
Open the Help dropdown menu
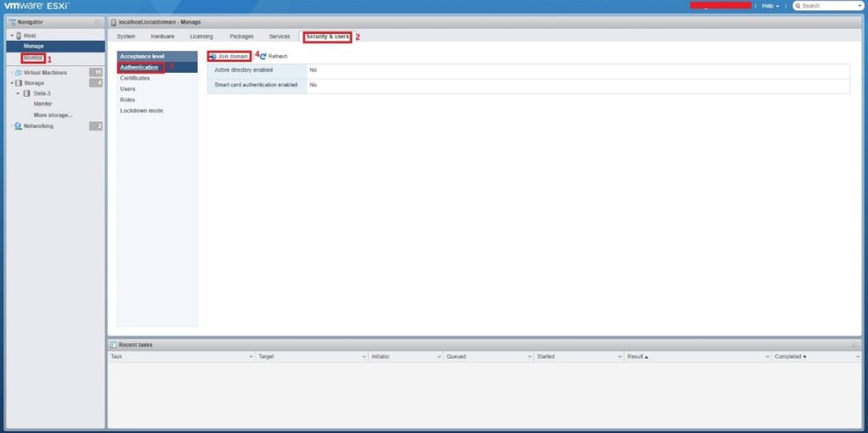(770, 6)
